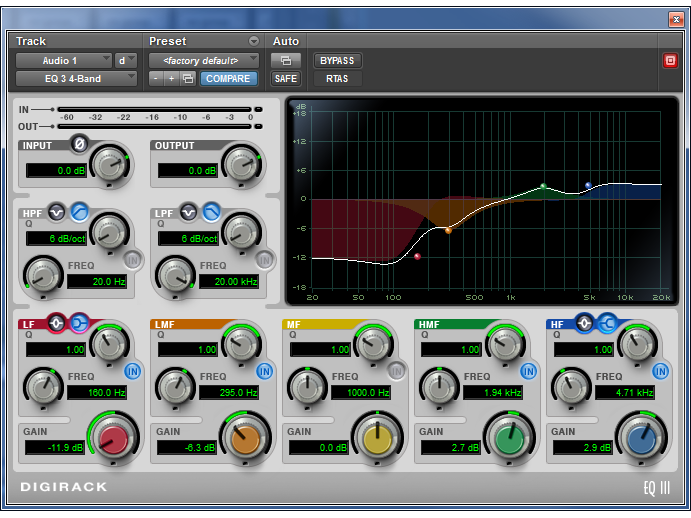Image resolution: width=691 pixels, height=518 pixels.
Task: Click the HMF gain field showing 2.7 dB
Action: pyautogui.click(x=450, y=447)
